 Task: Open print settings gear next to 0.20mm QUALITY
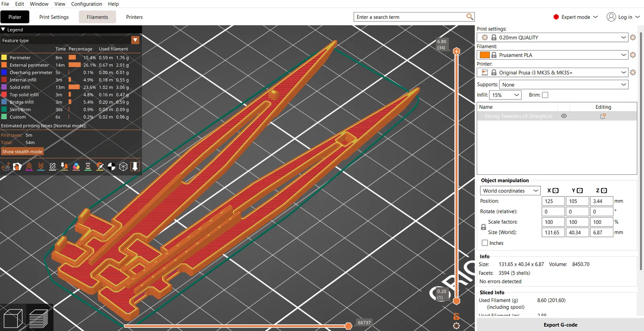click(633, 37)
